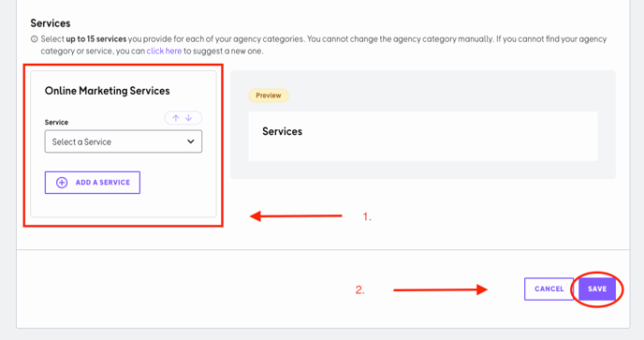Move service up with the up arrow
The image size is (644, 340).
point(176,118)
